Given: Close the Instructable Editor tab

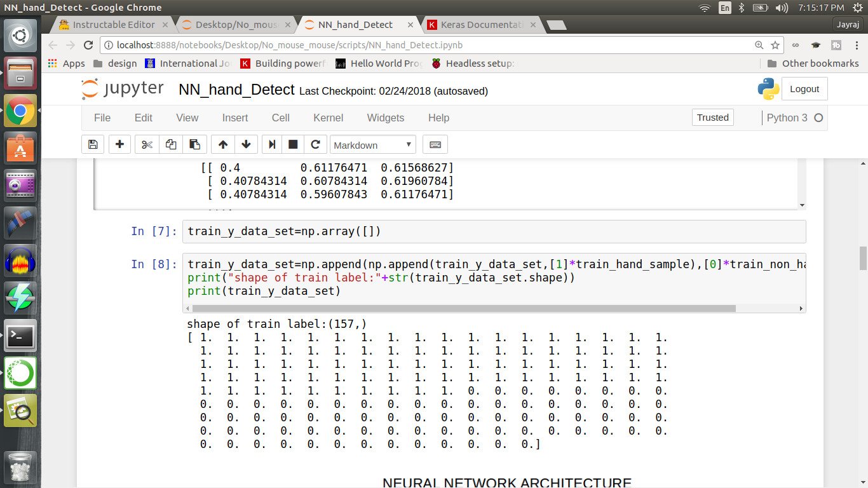Looking at the screenshot, I should (x=165, y=25).
